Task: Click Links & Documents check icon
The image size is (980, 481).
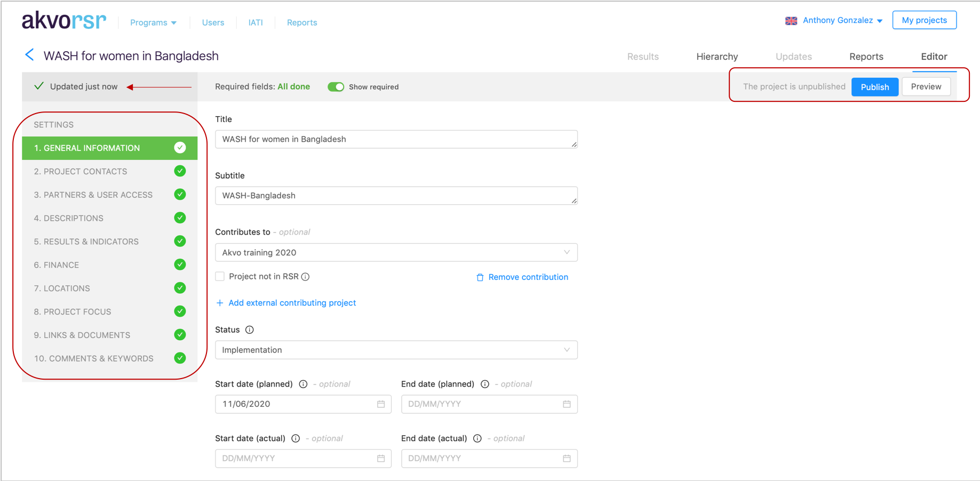Action: coord(180,335)
